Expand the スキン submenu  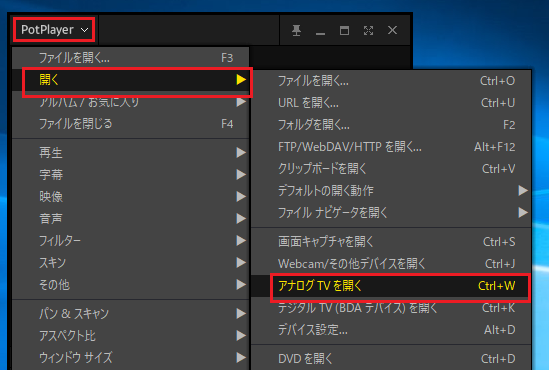click(131, 263)
